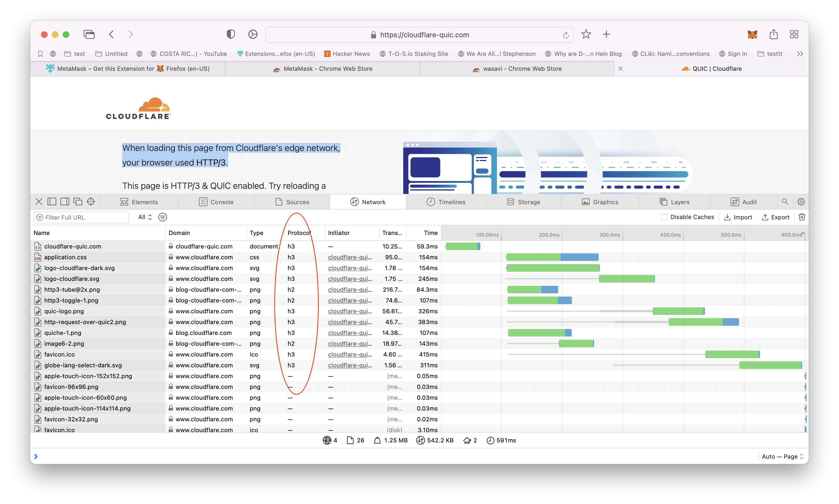Select the wasavi Chrome Web Store tab
This screenshot has width=839, height=504.
[517, 69]
